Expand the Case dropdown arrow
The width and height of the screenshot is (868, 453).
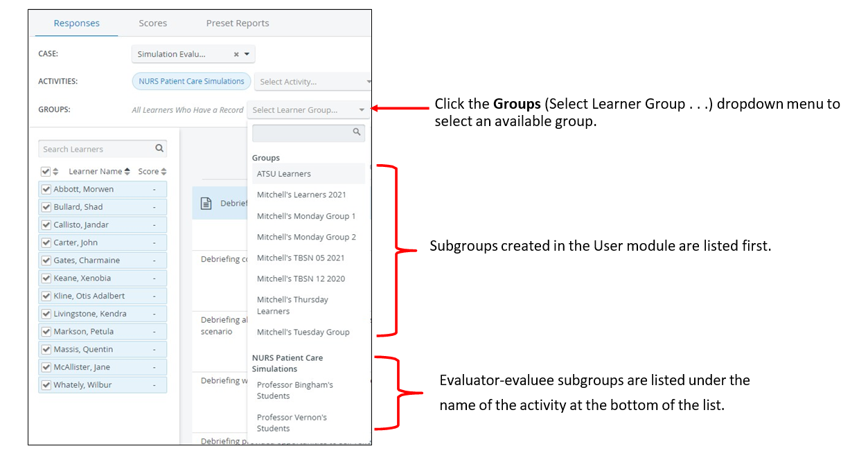point(247,54)
